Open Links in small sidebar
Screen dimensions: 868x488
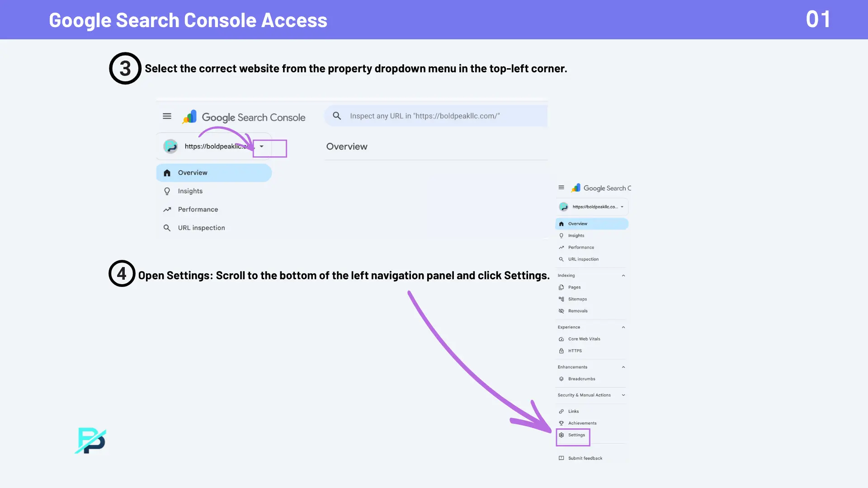click(x=573, y=412)
